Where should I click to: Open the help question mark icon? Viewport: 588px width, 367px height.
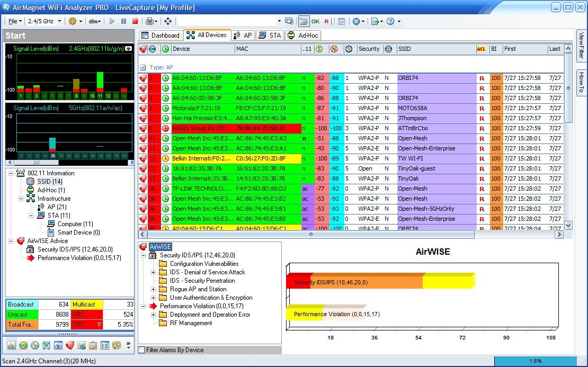pyautogui.click(x=390, y=21)
